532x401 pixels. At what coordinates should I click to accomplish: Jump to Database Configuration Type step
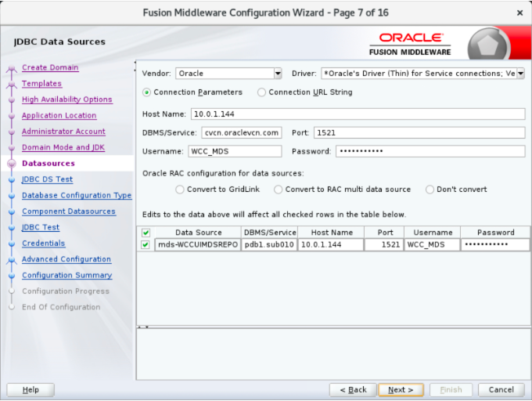pos(77,195)
